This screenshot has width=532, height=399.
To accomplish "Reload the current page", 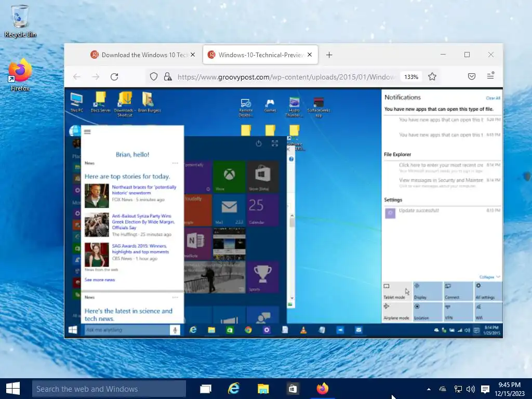I will coord(114,77).
